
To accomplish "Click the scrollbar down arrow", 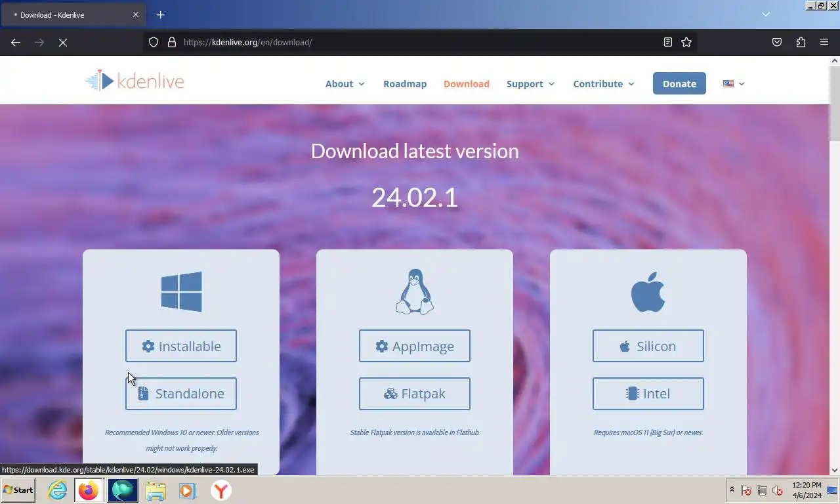I will [835, 470].
